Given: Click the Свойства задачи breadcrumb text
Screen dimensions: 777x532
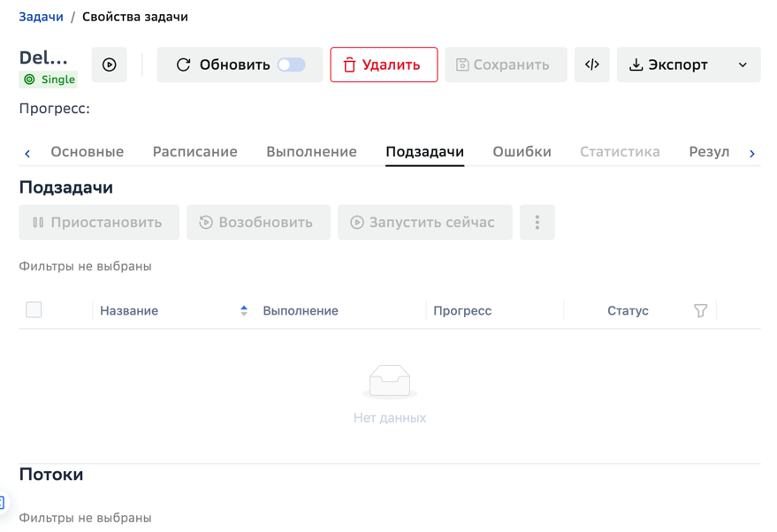Looking at the screenshot, I should (x=134, y=17).
